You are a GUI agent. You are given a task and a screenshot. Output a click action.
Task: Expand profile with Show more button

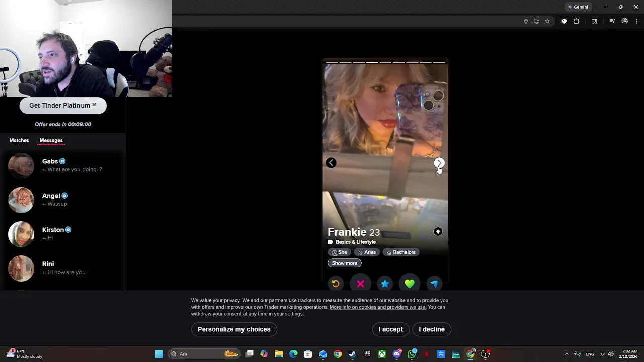[x=345, y=263]
